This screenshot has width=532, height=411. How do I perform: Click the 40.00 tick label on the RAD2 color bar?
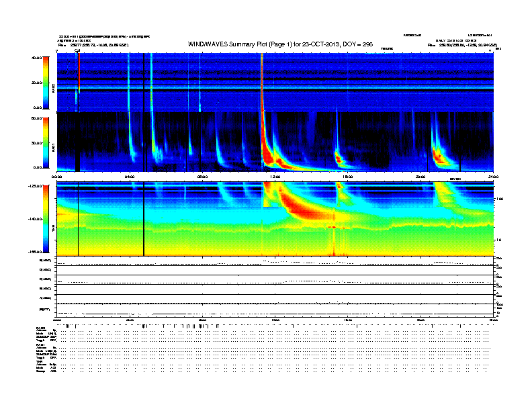click(x=36, y=58)
